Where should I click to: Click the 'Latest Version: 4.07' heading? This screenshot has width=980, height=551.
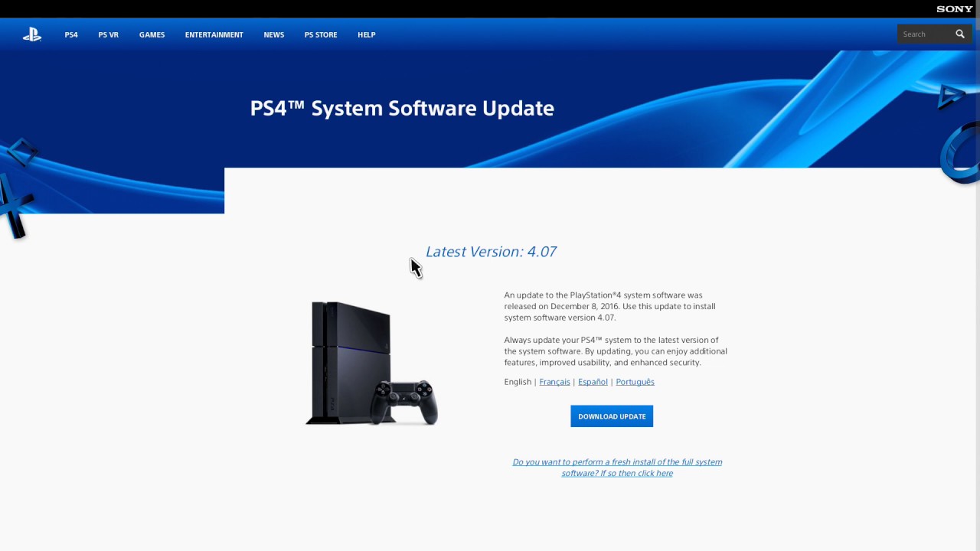[491, 252]
